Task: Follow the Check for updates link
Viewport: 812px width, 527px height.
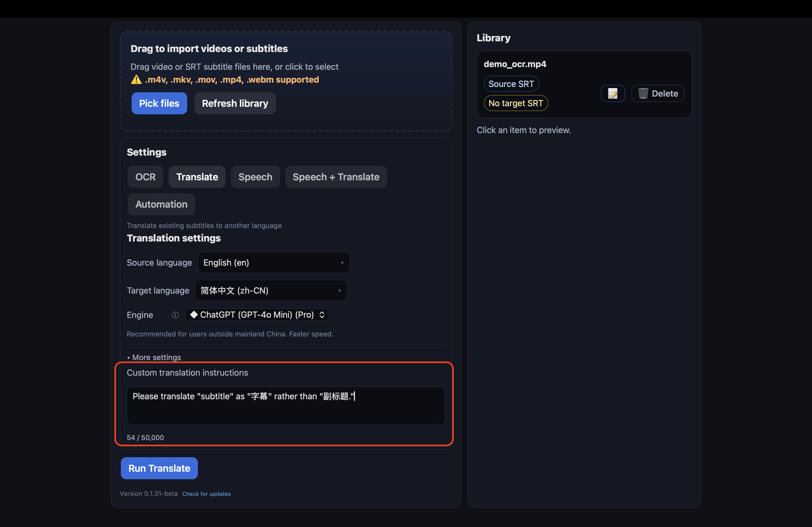Action: coord(206,494)
